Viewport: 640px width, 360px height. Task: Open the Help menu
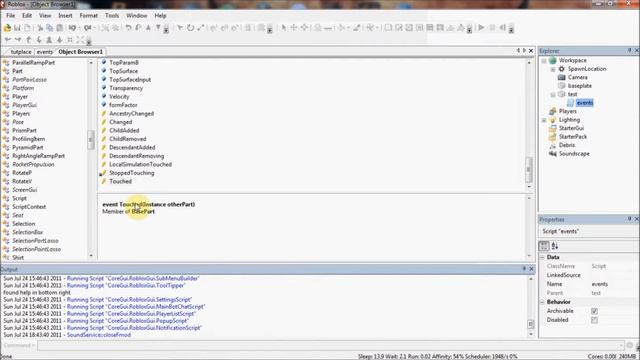click(160, 16)
